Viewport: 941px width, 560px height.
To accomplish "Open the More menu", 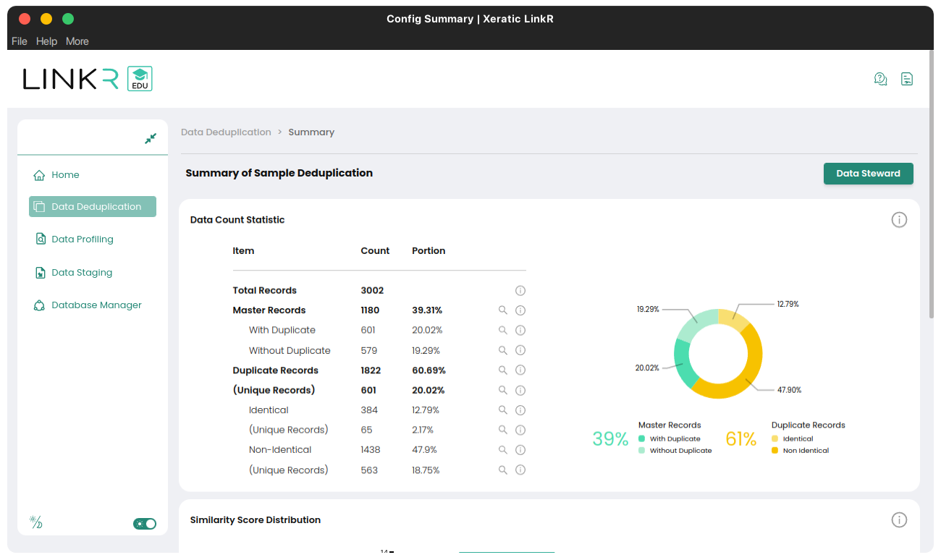I will click(77, 41).
